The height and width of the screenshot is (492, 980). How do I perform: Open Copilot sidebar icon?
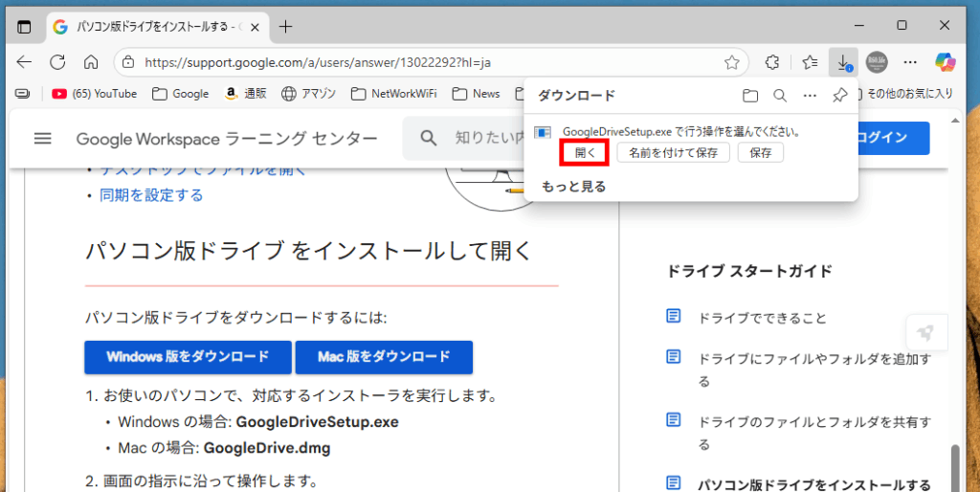pyautogui.click(x=946, y=62)
